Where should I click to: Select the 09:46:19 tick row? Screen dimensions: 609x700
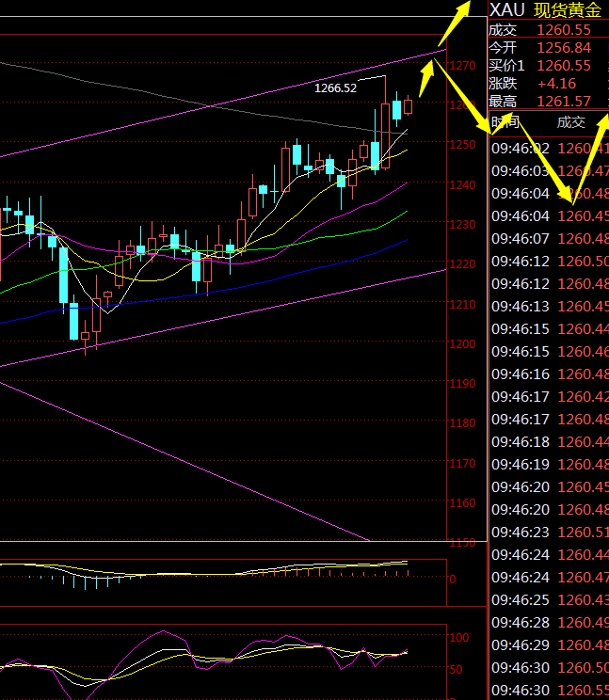(x=550, y=464)
